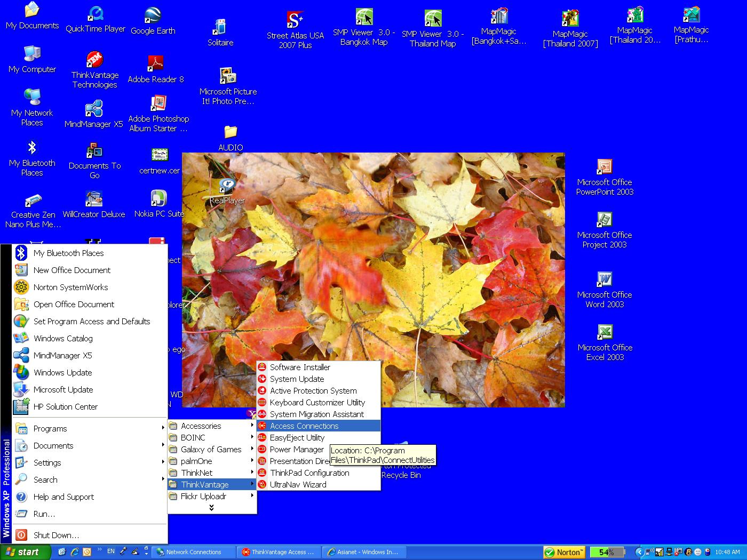Open Documents To Go desktop icon
747x560 pixels.
pyautogui.click(x=94, y=161)
